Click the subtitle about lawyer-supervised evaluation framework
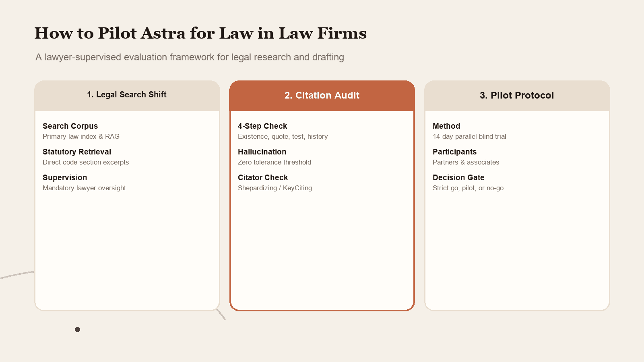 (x=190, y=57)
